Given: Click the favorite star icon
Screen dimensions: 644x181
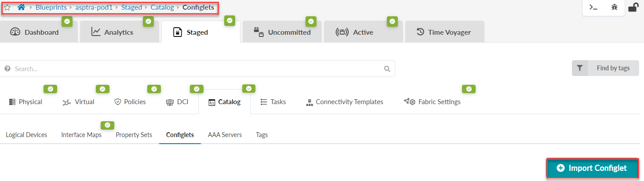Looking at the screenshot, I should tap(7, 7).
